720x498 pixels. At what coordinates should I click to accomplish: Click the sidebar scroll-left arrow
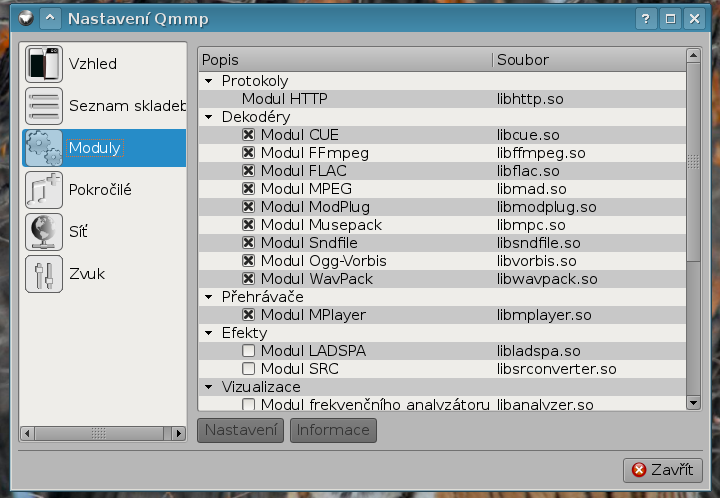[x=28, y=433]
